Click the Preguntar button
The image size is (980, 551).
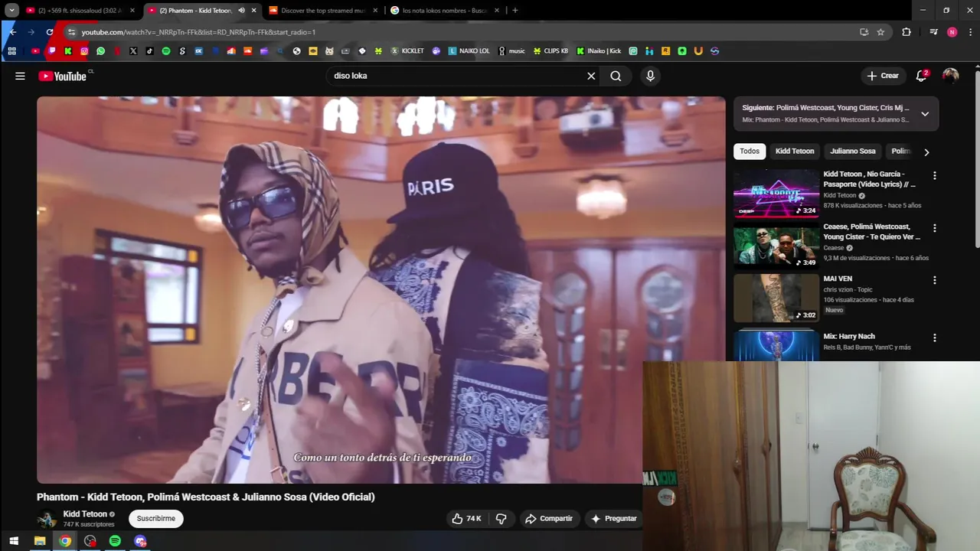(613, 518)
